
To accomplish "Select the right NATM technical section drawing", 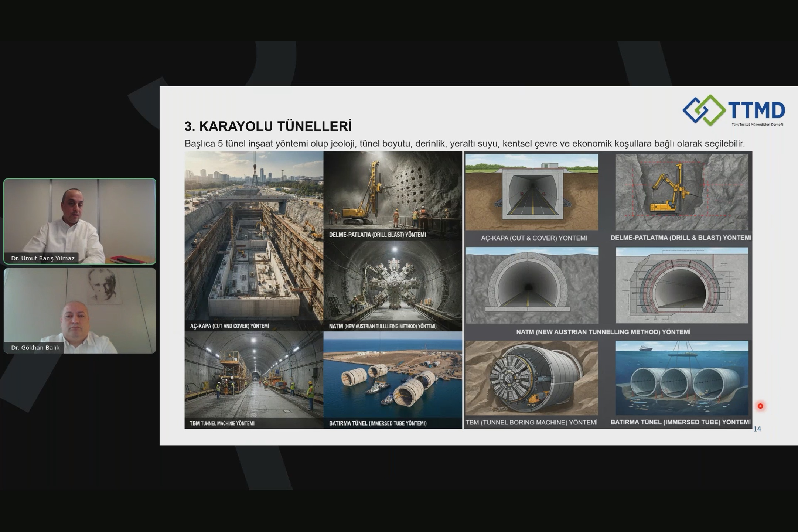I will coord(682,285).
